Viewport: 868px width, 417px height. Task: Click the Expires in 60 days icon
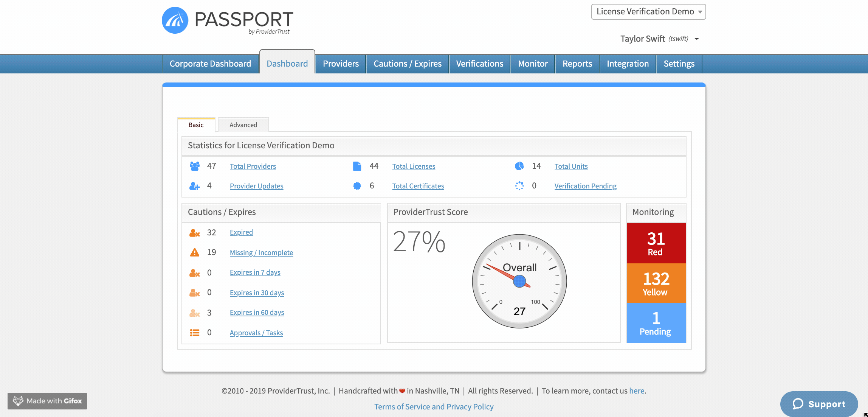click(x=195, y=313)
